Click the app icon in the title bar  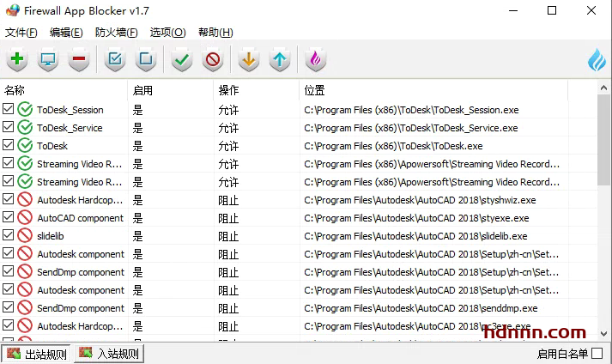pyautogui.click(x=13, y=10)
